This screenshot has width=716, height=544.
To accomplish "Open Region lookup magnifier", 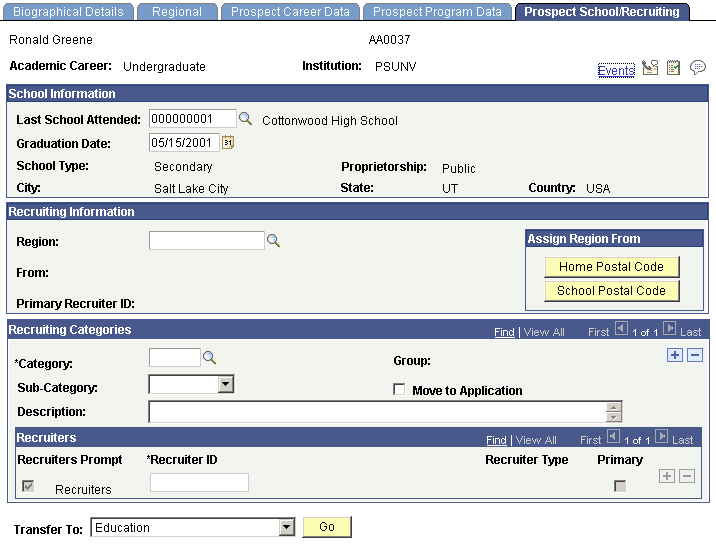I will [x=274, y=240].
